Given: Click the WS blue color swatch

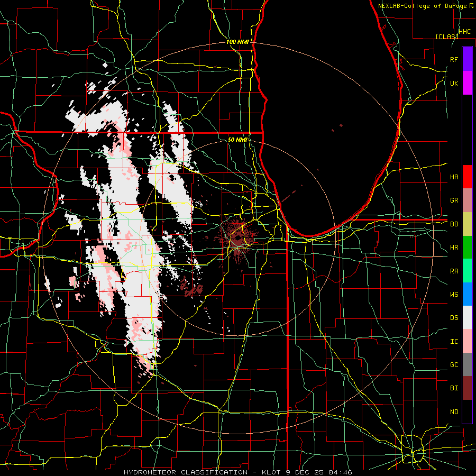Looking at the screenshot, I should tap(467, 294).
